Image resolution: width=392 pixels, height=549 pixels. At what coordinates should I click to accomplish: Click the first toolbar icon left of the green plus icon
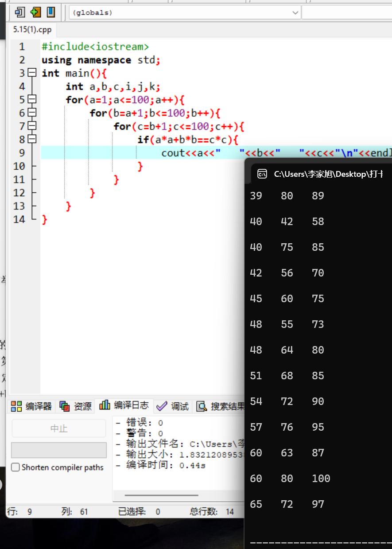20,12
